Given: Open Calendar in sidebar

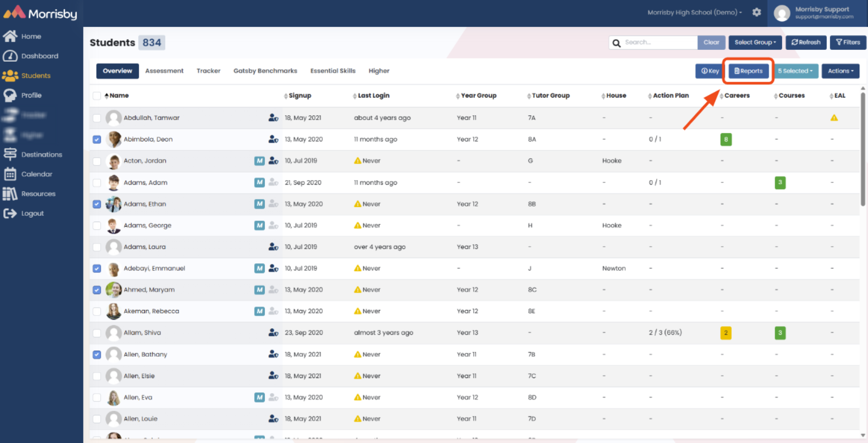Looking at the screenshot, I should [x=28, y=174].
